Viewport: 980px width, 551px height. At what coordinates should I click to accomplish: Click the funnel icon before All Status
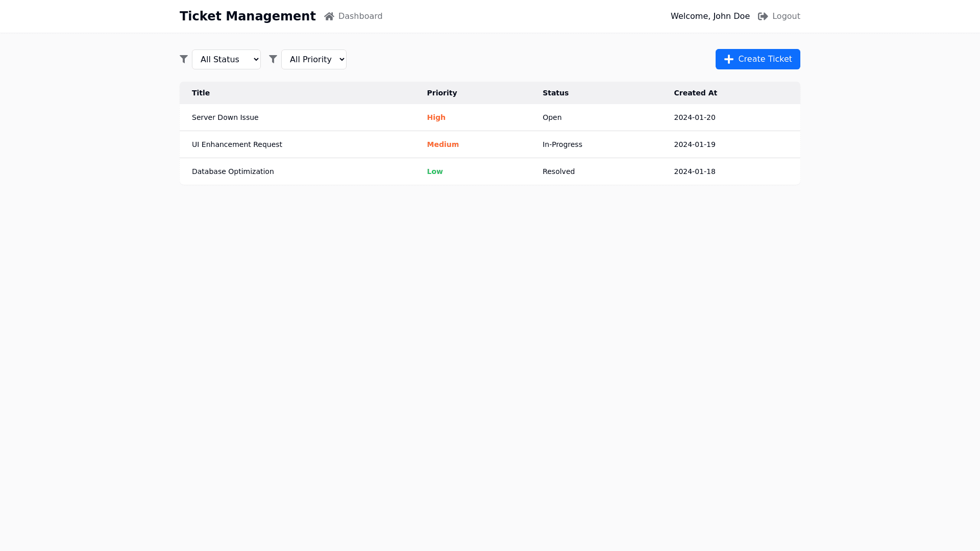184,59
